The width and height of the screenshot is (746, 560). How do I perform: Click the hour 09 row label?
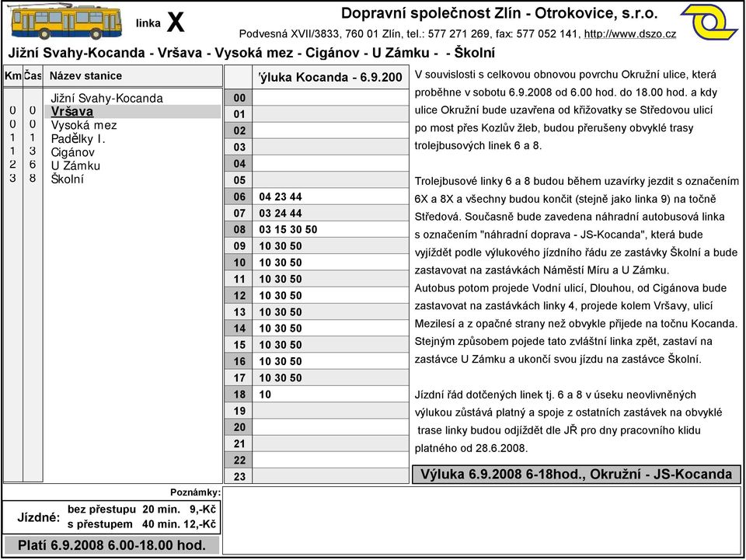pyautogui.click(x=239, y=246)
